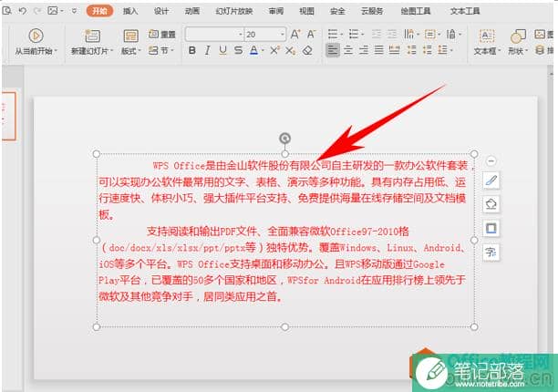Apply distributed alignment
Image resolution: width=558 pixels, height=392 pixels.
394,50
